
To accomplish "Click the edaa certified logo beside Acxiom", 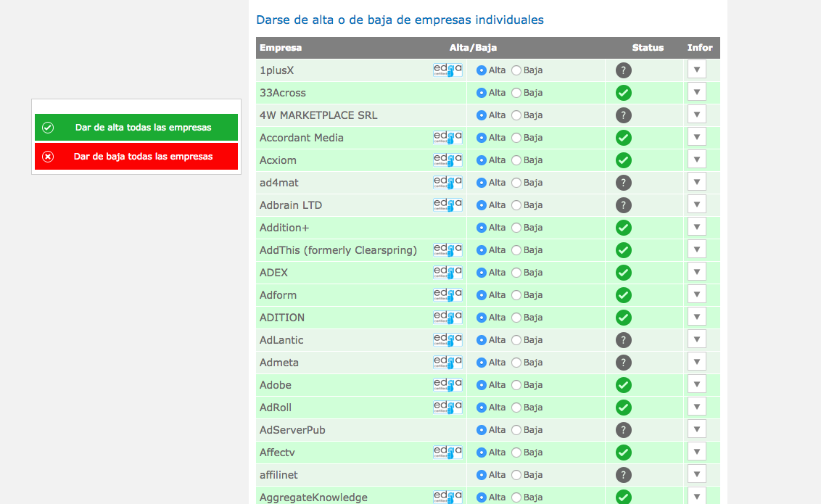I will click(x=447, y=160).
